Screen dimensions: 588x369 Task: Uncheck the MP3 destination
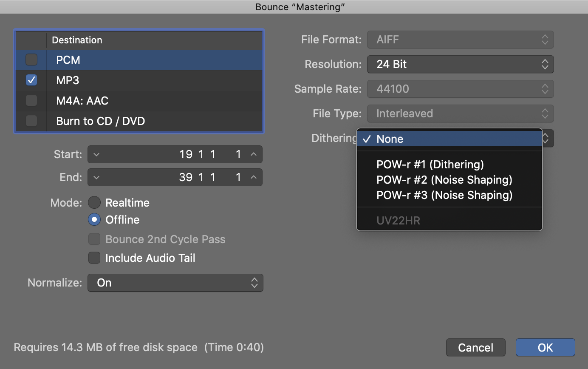click(x=31, y=80)
